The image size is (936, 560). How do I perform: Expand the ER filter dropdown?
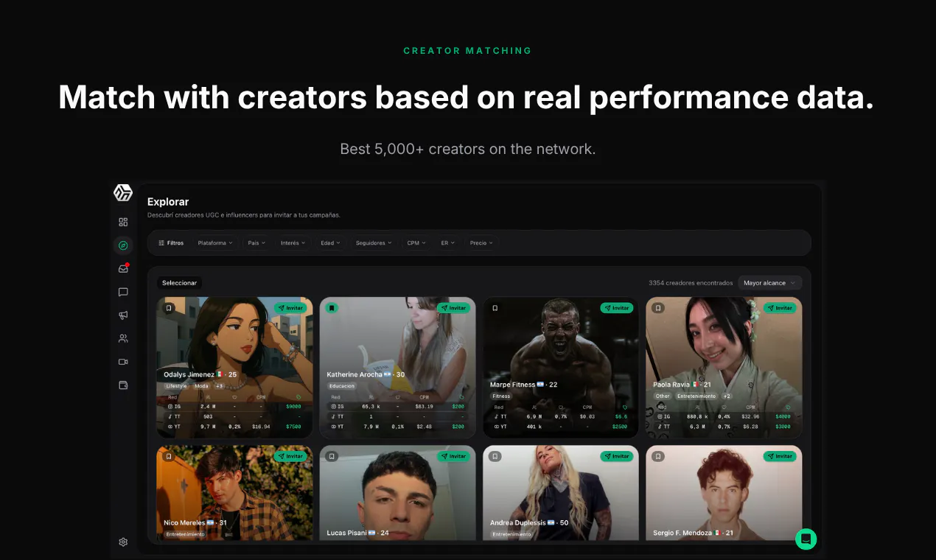coord(448,242)
